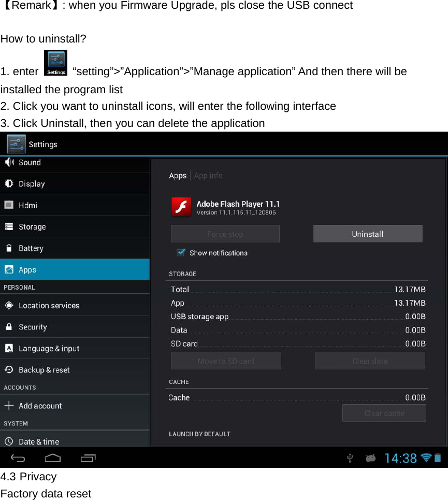Switch to the App info tab
This screenshot has height=500, width=448.
[x=208, y=176]
